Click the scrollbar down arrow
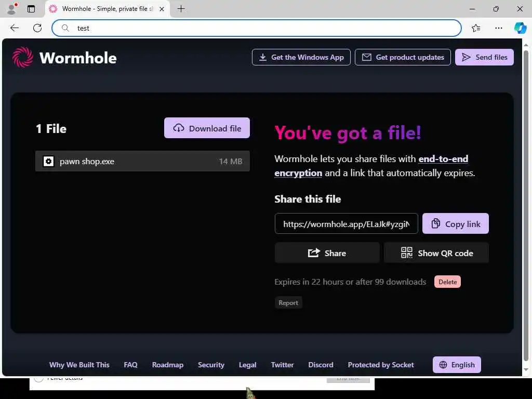 (x=526, y=370)
